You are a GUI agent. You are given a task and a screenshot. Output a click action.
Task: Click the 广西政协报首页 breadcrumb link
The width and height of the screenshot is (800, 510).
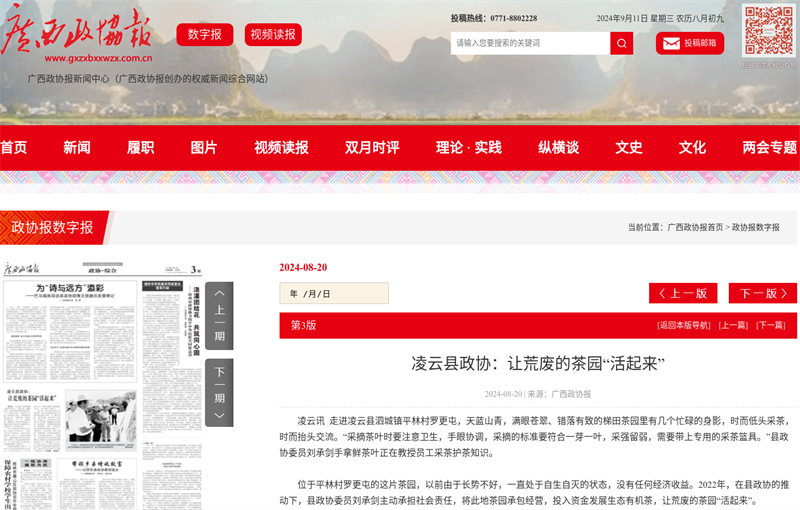point(695,227)
